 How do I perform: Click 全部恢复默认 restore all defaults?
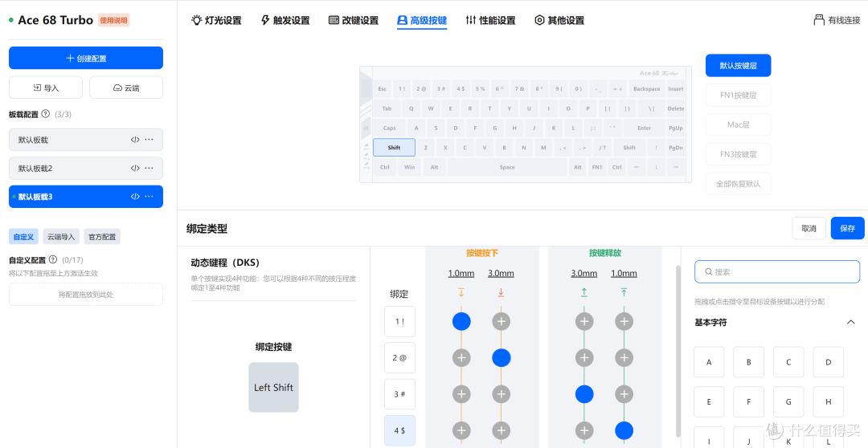[x=738, y=184]
